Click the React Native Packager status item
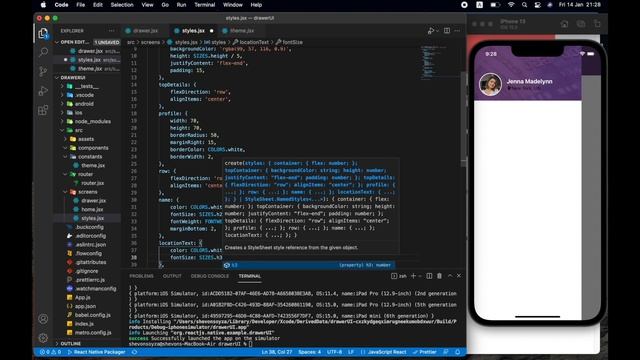The width and height of the screenshot is (640, 360). tap(96, 352)
